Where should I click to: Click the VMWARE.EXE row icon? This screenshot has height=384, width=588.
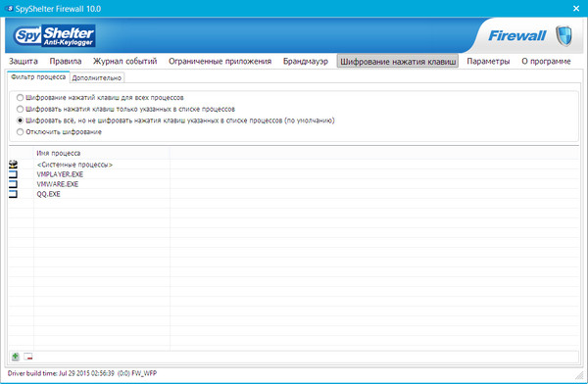13,184
